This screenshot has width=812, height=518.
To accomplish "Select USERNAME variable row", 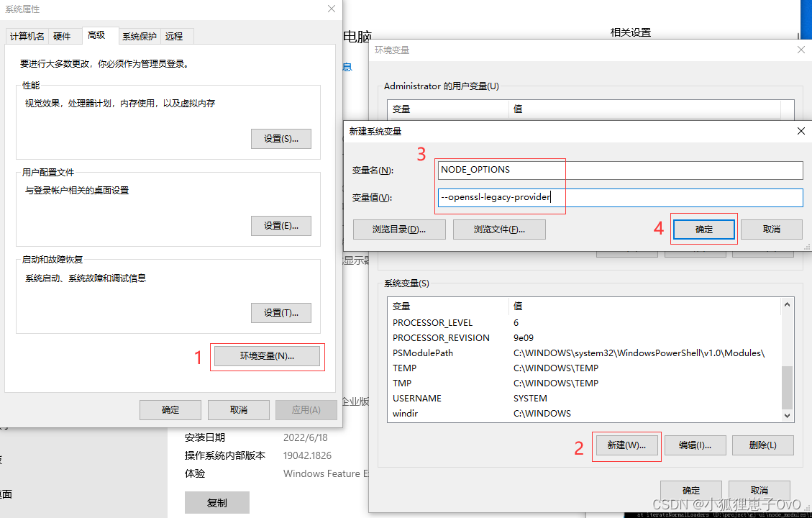I will coord(583,399).
